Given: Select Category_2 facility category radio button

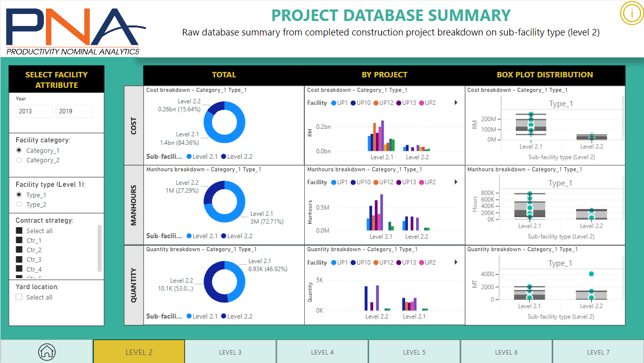Looking at the screenshot, I should pyautogui.click(x=19, y=160).
